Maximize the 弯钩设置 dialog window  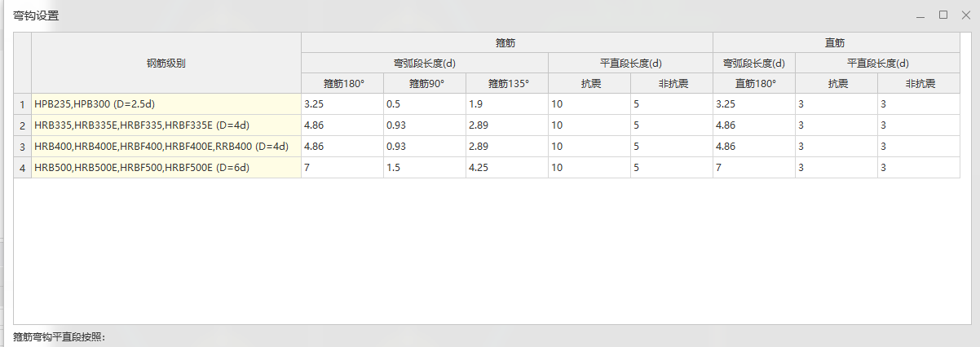(x=943, y=15)
